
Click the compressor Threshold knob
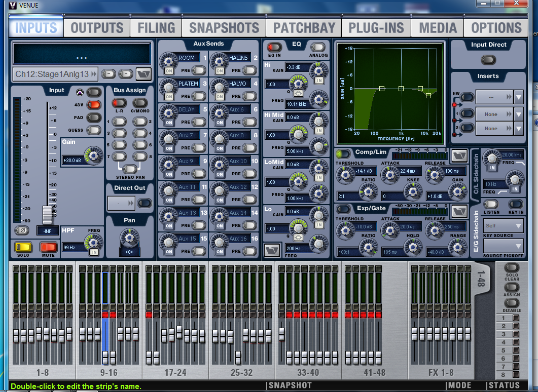tap(345, 174)
